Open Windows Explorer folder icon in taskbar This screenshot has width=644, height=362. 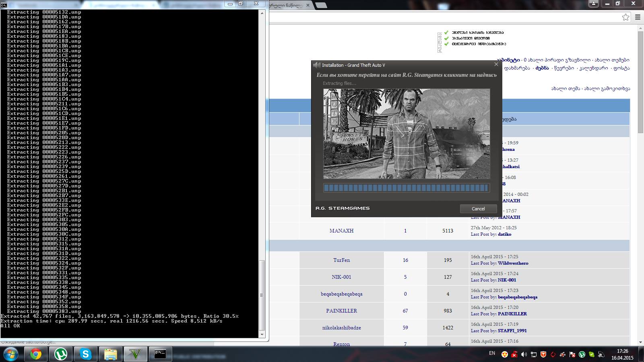[110, 354]
